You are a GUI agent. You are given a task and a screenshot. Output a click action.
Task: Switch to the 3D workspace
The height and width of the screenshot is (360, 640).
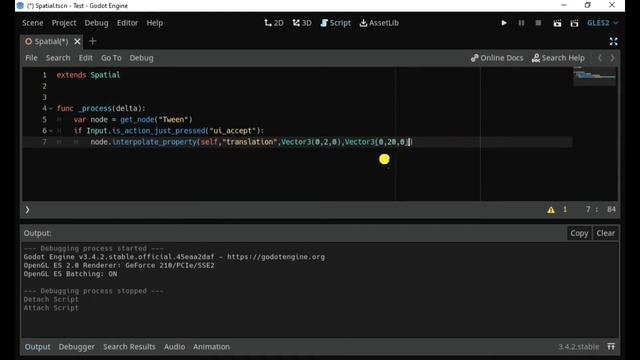coord(302,23)
